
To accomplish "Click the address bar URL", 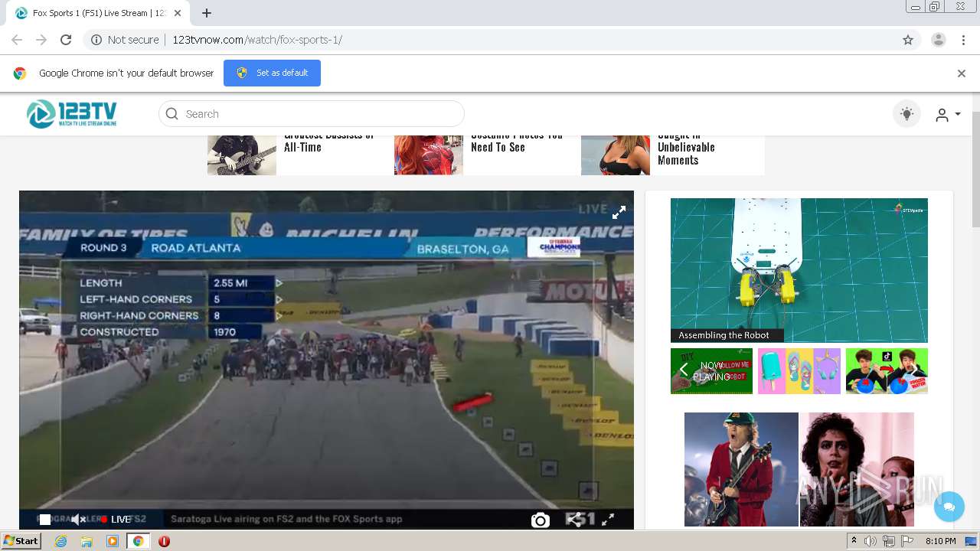I will click(x=257, y=40).
